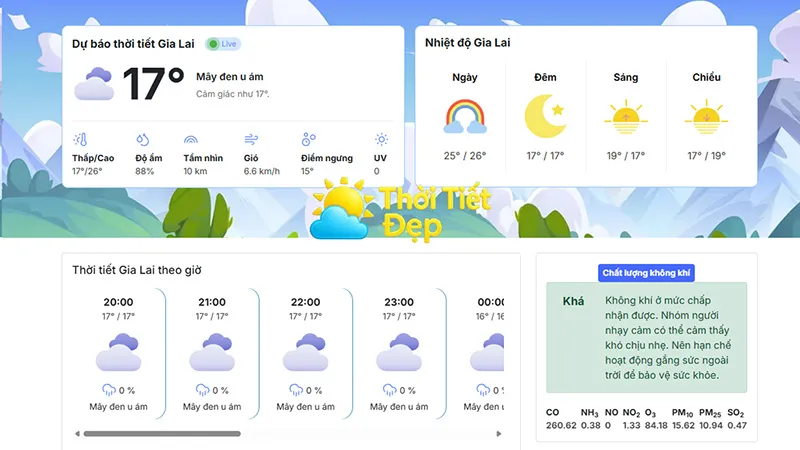Click the Chất lượng không khí button
Screen dimensions: 800x450
[x=646, y=273]
